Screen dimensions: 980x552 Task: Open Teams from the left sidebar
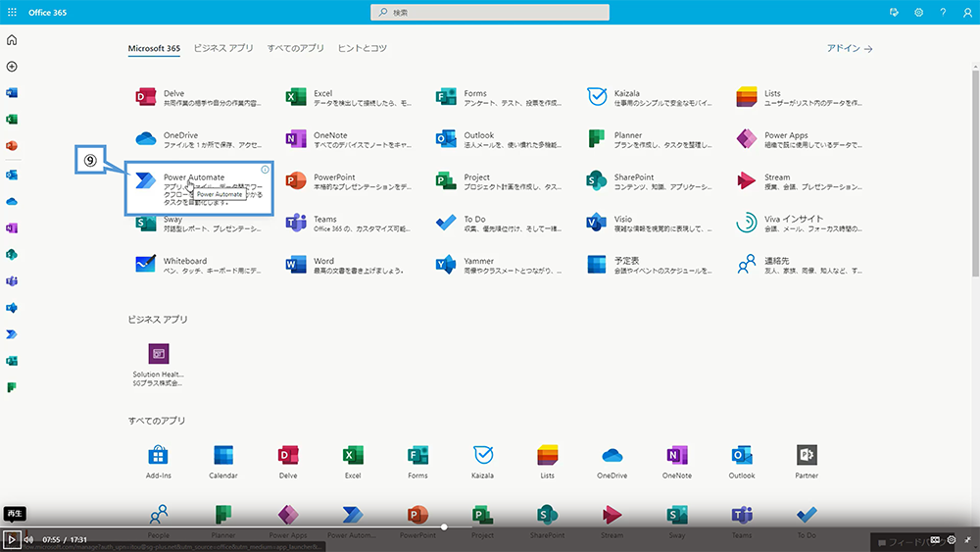(12, 281)
